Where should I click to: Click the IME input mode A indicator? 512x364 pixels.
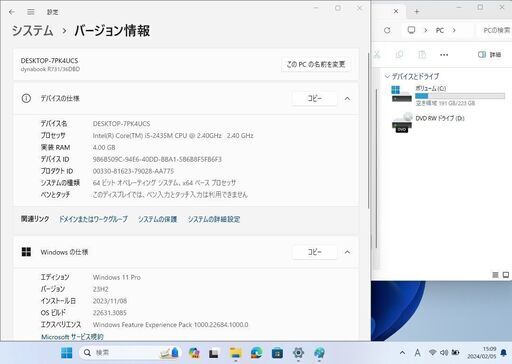417,353
